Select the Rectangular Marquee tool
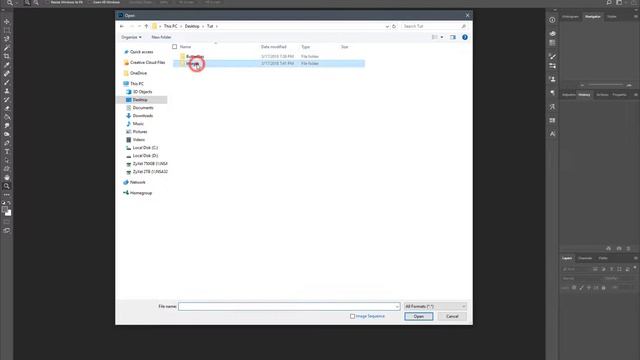The width and height of the screenshot is (640, 360). point(7,30)
